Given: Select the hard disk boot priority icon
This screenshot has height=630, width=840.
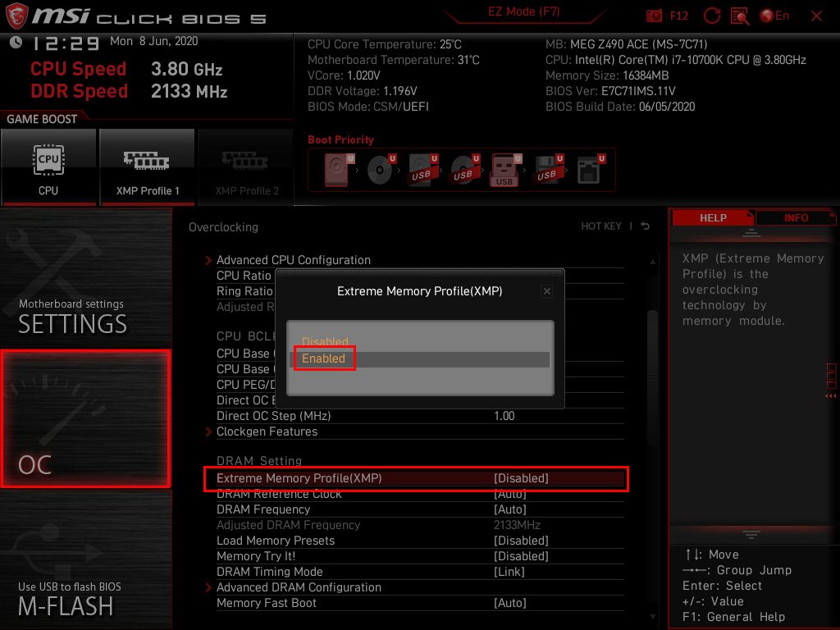Looking at the screenshot, I should tap(339, 170).
